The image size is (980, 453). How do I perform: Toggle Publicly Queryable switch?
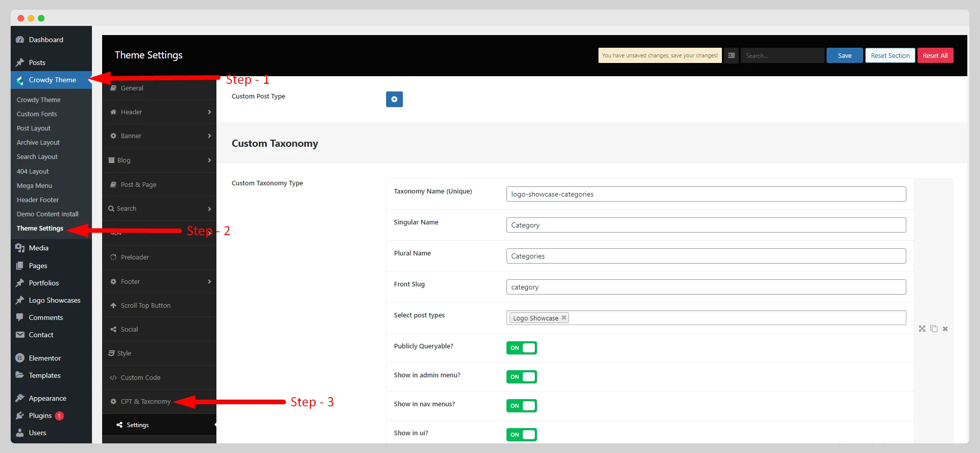522,348
